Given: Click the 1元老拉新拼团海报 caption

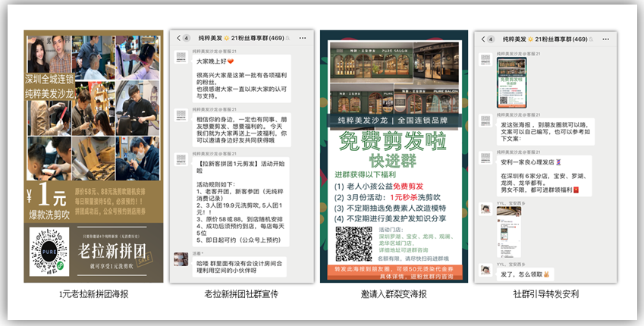Looking at the screenshot, I should coord(94,294).
